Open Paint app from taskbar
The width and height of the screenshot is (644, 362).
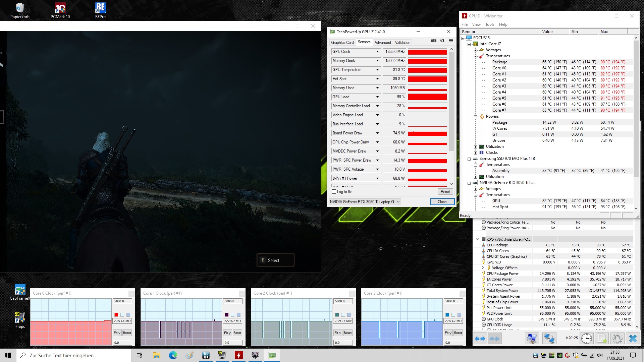[189, 355]
